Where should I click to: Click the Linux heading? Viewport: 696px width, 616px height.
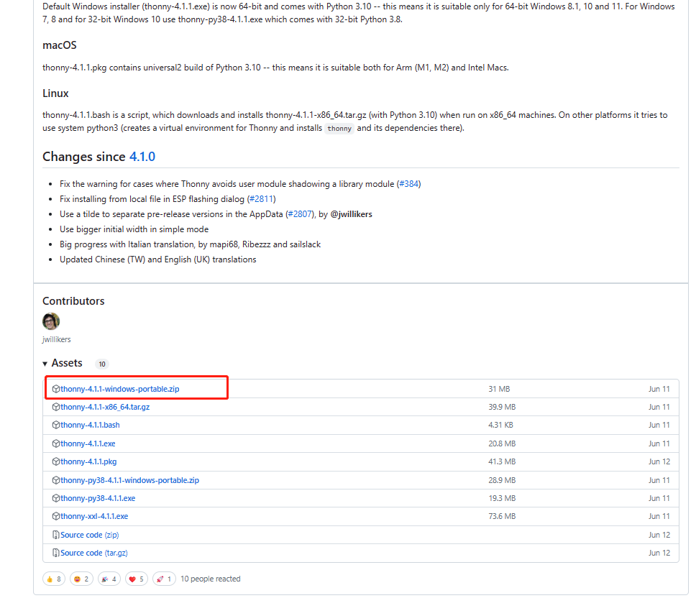pos(55,93)
